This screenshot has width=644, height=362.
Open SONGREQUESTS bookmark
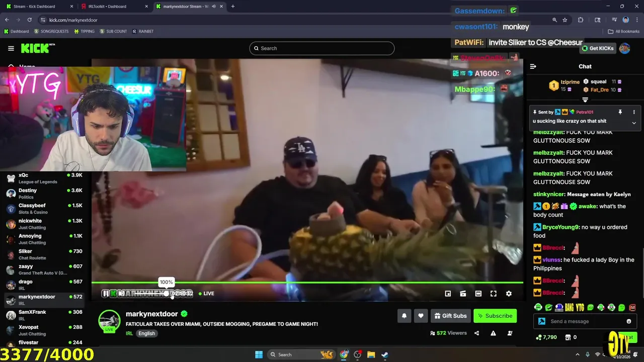click(51, 31)
